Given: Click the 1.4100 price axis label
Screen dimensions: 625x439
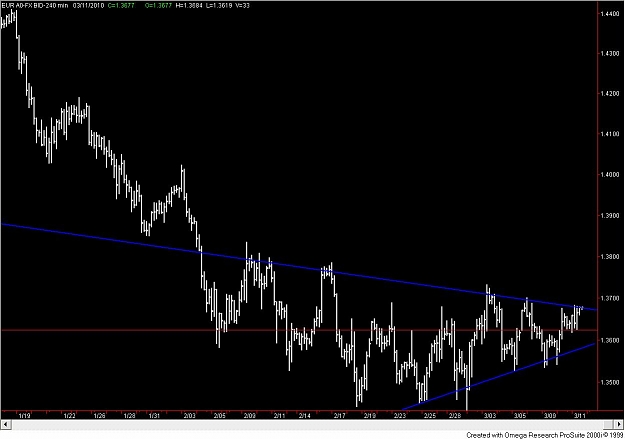Looking at the screenshot, I should 610,134.
